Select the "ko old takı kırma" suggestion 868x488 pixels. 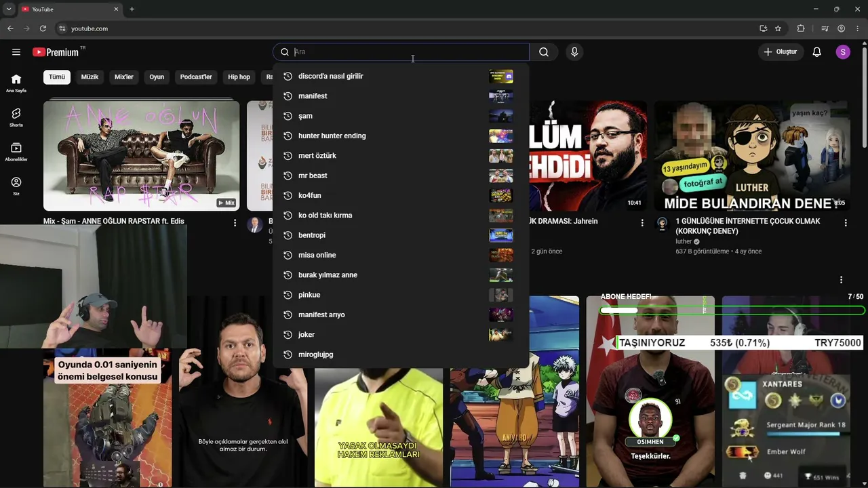(x=401, y=216)
